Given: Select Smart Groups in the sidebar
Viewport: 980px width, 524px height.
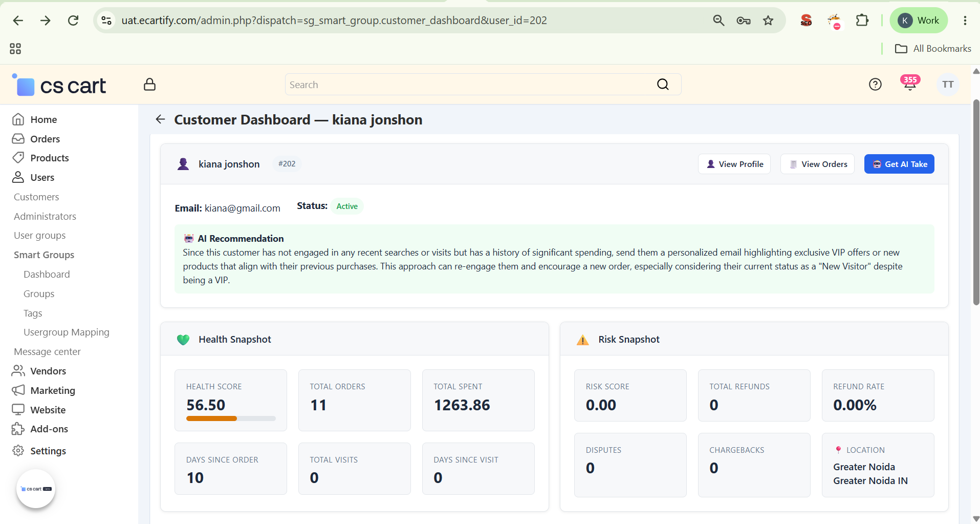Looking at the screenshot, I should click(44, 255).
